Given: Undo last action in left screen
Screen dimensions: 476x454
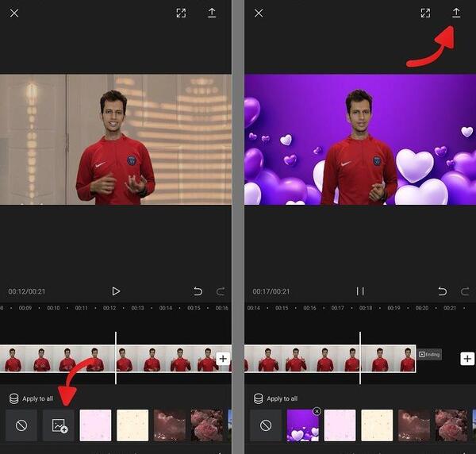Looking at the screenshot, I should coord(198,291).
